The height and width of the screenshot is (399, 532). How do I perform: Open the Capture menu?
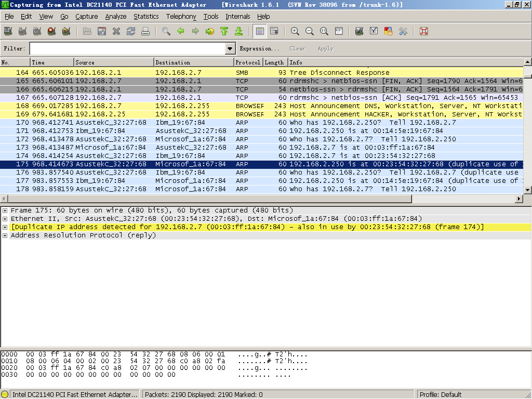pyautogui.click(x=87, y=16)
